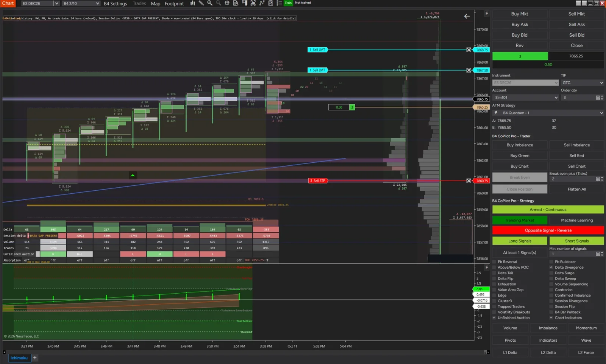Uncheck the Chart Indicators checkbox
Image resolution: width=606 pixels, height=364 pixels.
click(551, 318)
